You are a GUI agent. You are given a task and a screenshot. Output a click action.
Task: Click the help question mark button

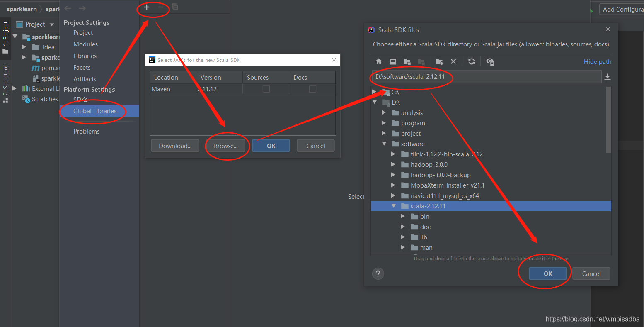click(x=378, y=274)
